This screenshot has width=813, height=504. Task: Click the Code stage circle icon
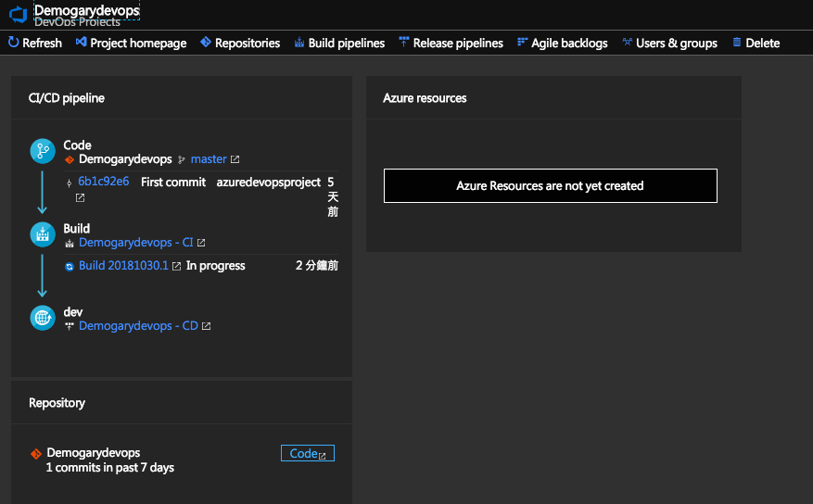point(43,151)
